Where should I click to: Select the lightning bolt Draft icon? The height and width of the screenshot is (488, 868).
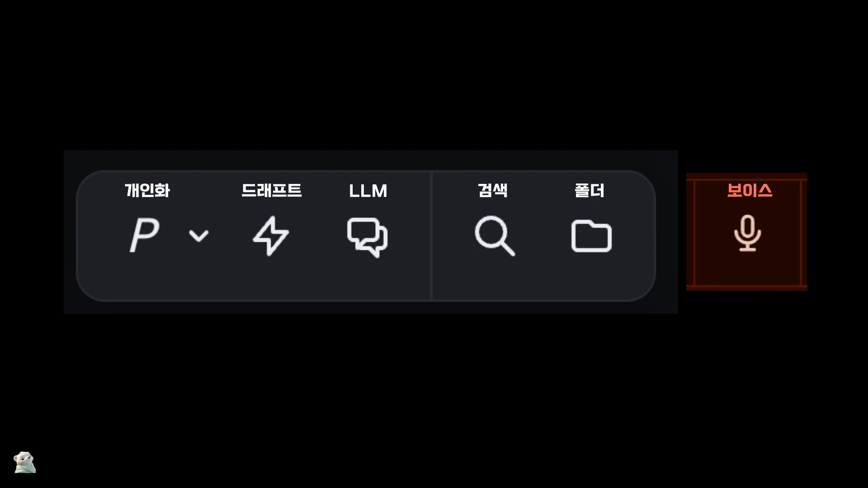point(271,236)
